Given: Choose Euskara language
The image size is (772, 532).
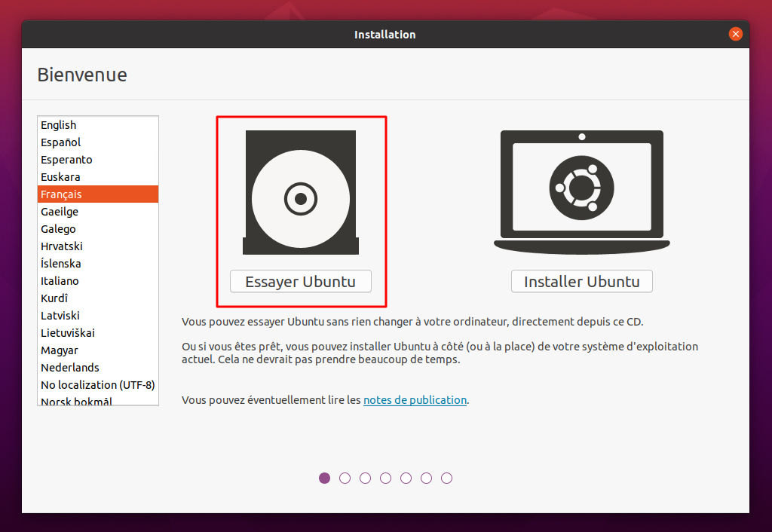Looking at the screenshot, I should pos(98,176).
